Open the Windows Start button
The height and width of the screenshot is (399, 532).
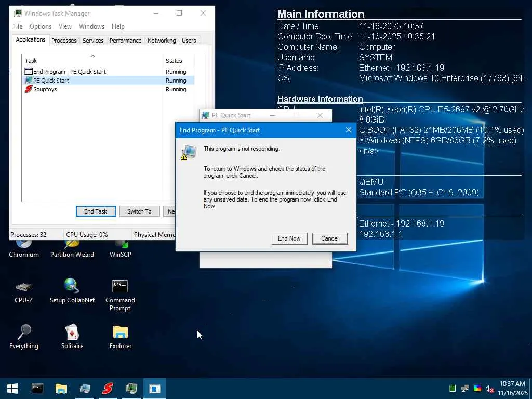12,389
